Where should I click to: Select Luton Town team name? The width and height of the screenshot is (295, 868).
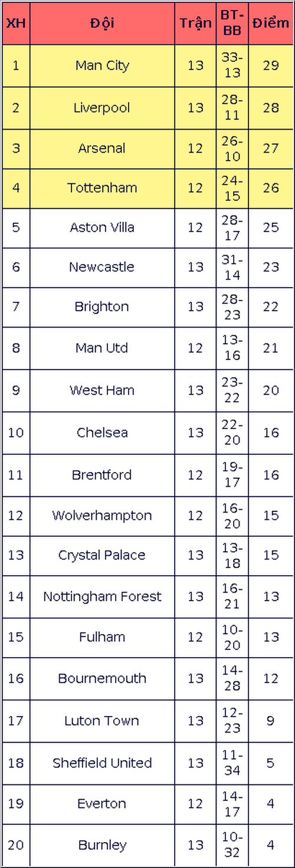coord(102,721)
